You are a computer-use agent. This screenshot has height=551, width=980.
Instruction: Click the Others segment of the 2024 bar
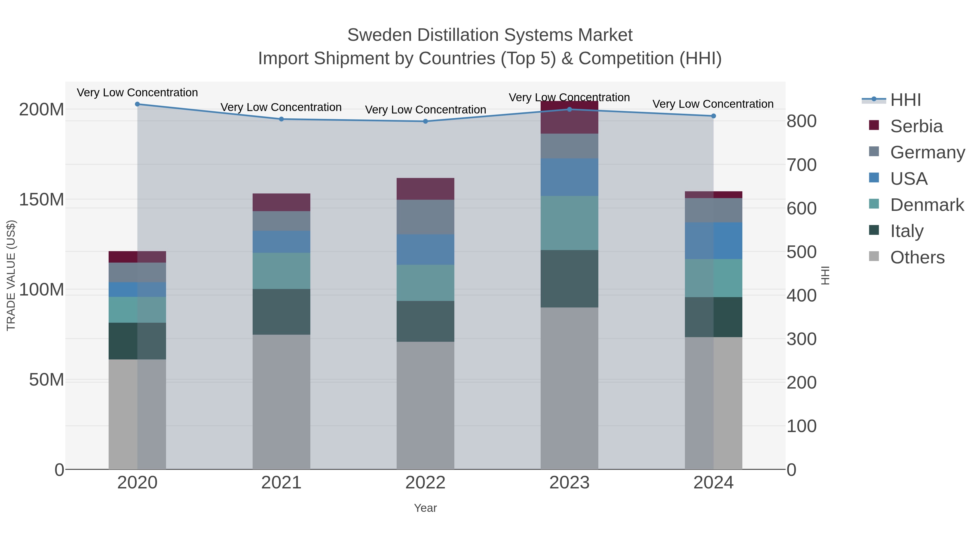pos(713,403)
